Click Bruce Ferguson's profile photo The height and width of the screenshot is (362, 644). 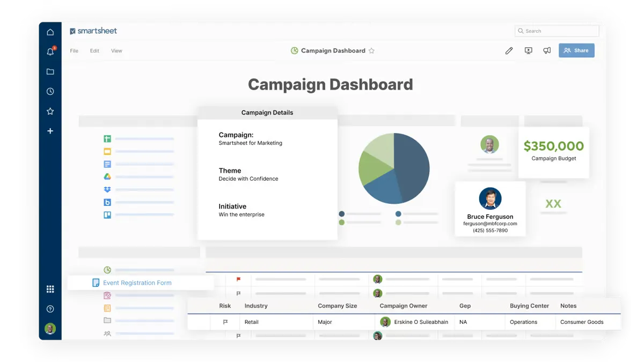tap(490, 198)
